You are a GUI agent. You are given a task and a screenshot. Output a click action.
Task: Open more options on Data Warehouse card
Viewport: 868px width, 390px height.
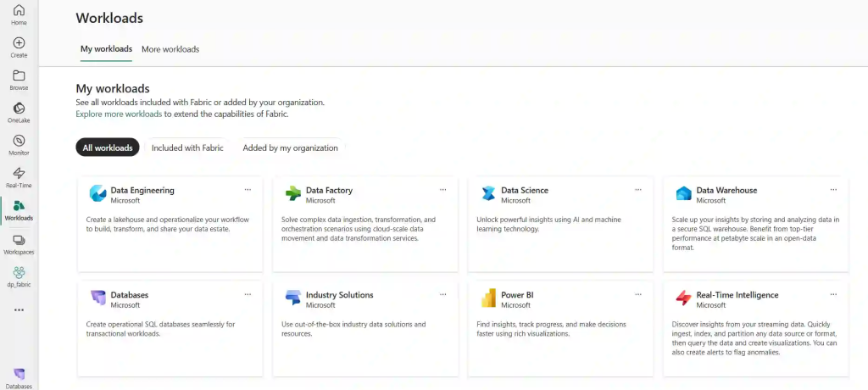pos(834,189)
